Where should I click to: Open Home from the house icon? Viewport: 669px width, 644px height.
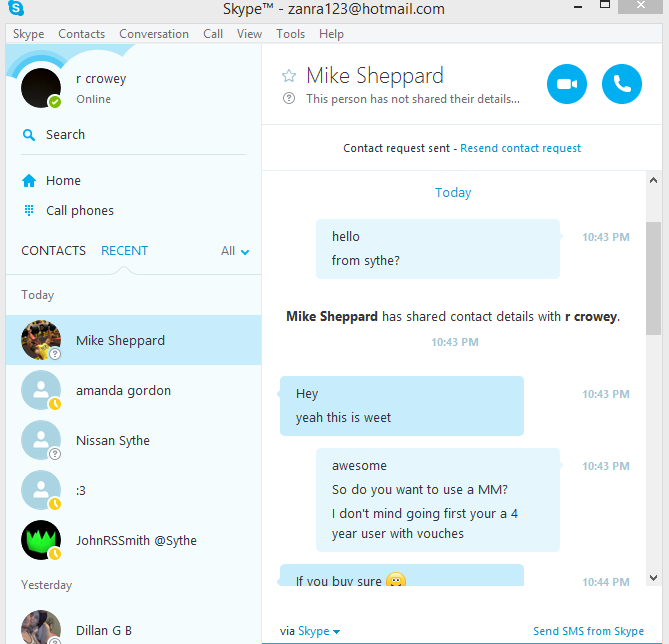tap(29, 181)
